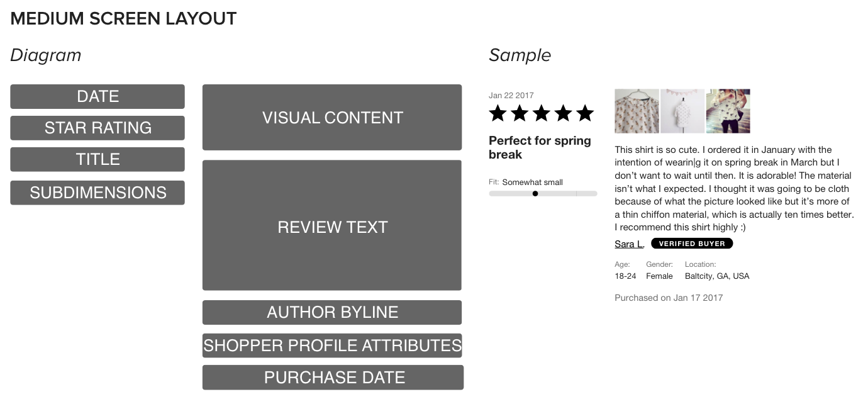Open the Sara L. author link

pos(629,244)
